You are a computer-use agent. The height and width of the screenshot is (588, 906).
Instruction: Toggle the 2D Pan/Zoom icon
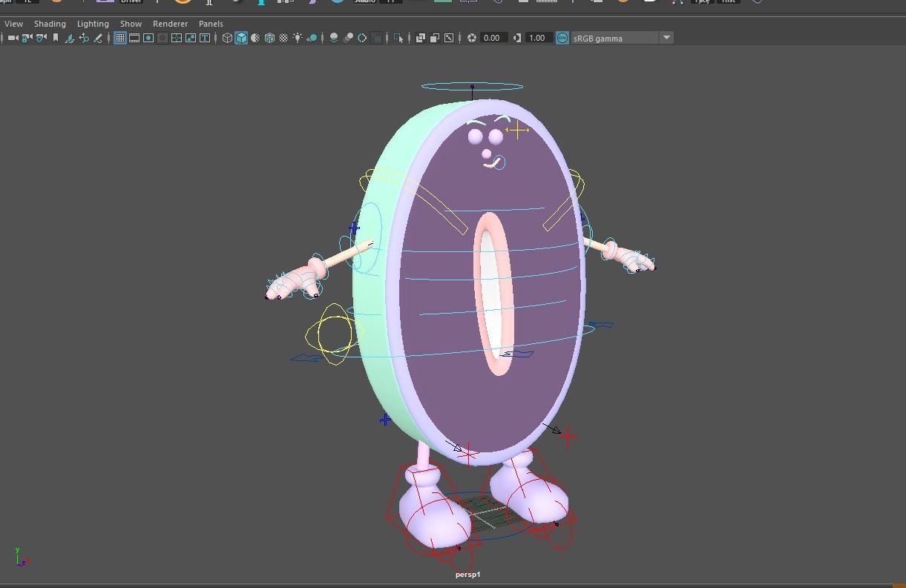[83, 38]
